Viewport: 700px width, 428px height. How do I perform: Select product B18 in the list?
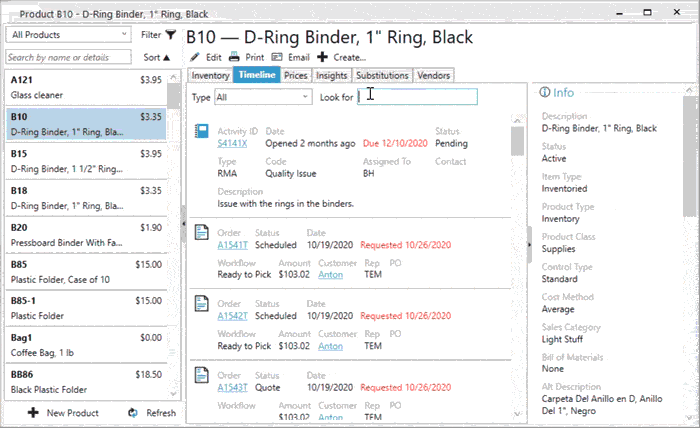86,198
